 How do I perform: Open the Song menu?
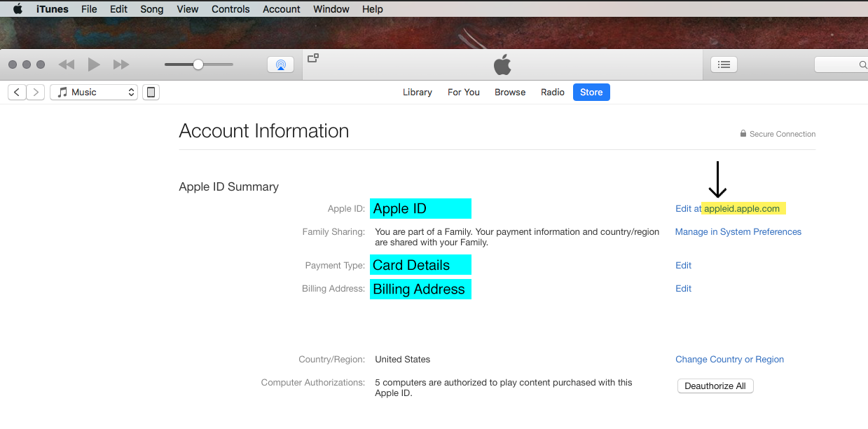[152, 9]
